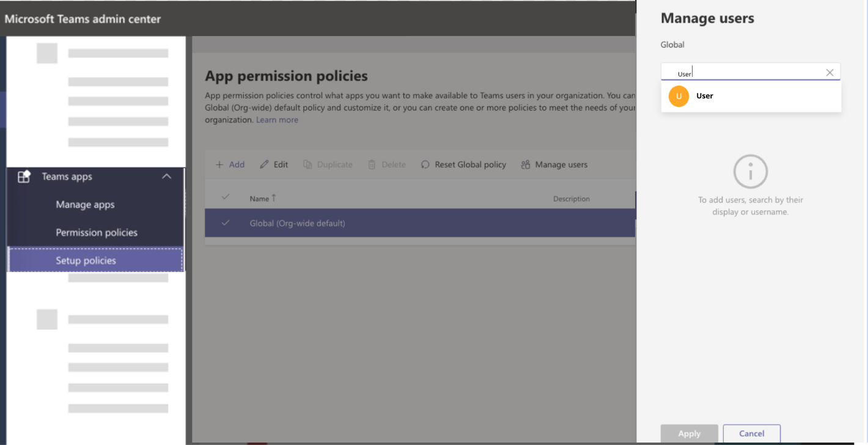Collapse the Teams apps section
The image size is (868, 445).
167,176
